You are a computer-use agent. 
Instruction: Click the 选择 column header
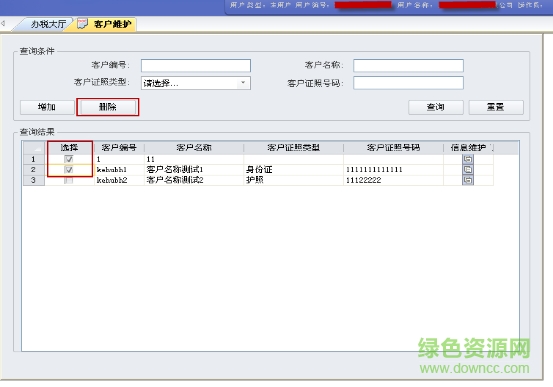[x=69, y=147]
